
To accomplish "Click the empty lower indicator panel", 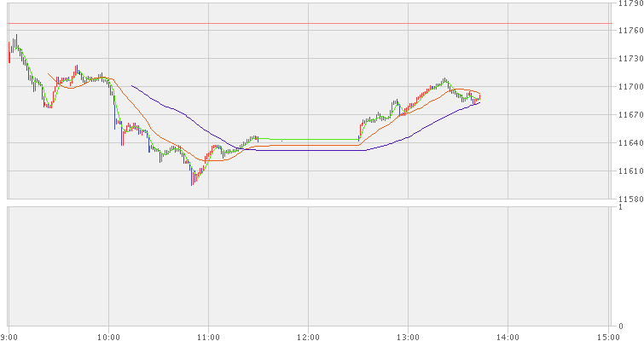I will tap(307, 265).
